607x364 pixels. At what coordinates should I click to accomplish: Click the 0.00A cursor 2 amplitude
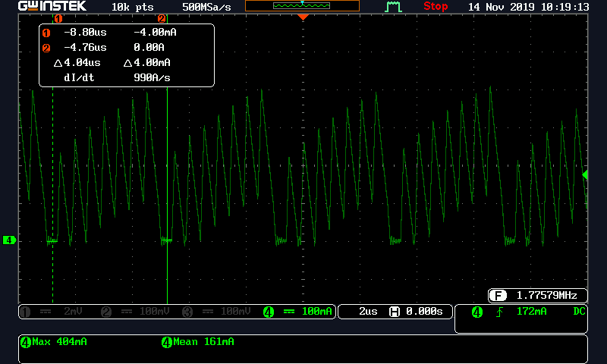(149, 47)
